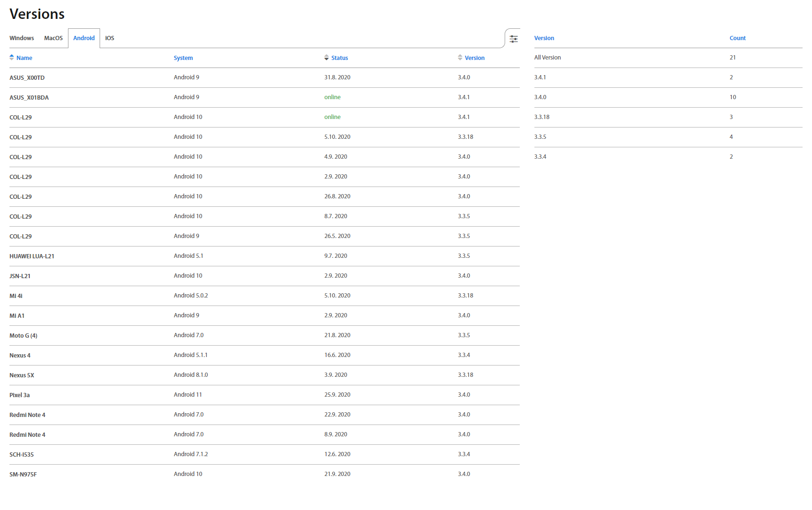
Task: Go to the iOS tab
Action: point(110,38)
